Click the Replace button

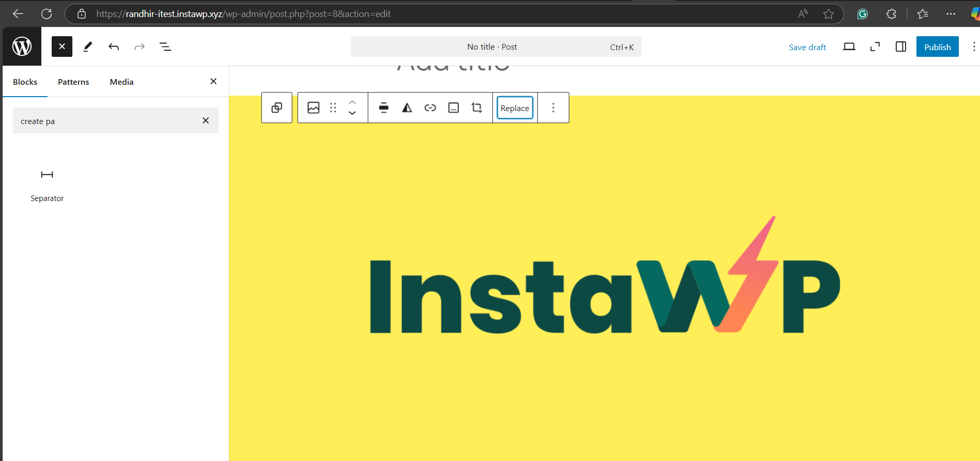click(x=515, y=108)
